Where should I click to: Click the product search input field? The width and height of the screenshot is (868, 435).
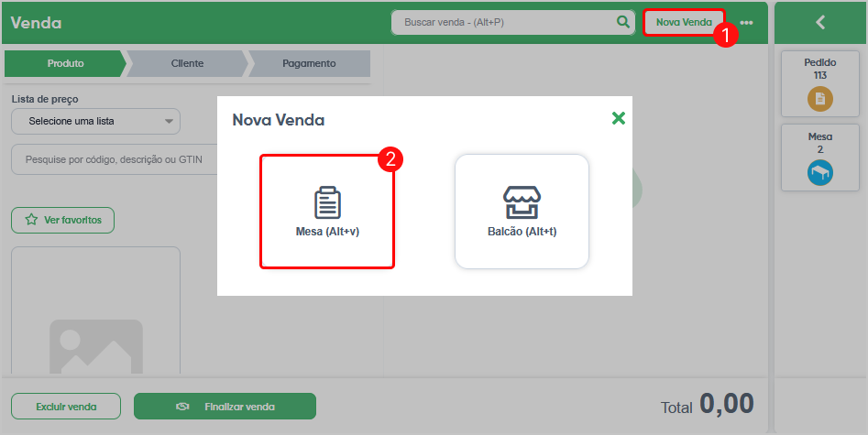tap(114, 159)
